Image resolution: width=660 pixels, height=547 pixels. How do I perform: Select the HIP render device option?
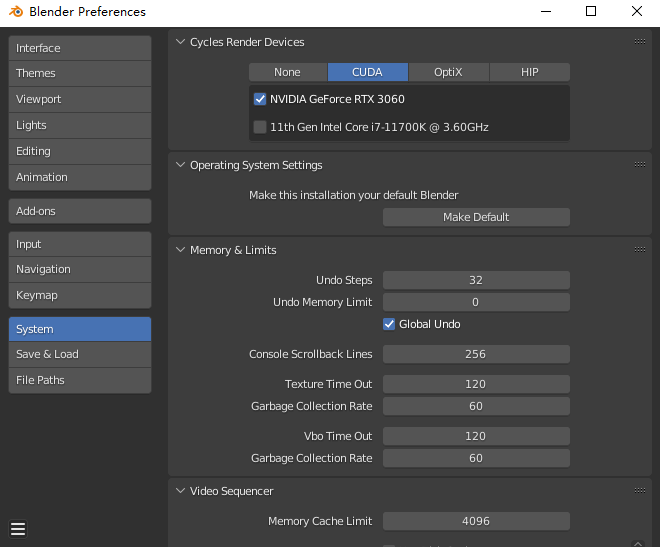coord(529,72)
